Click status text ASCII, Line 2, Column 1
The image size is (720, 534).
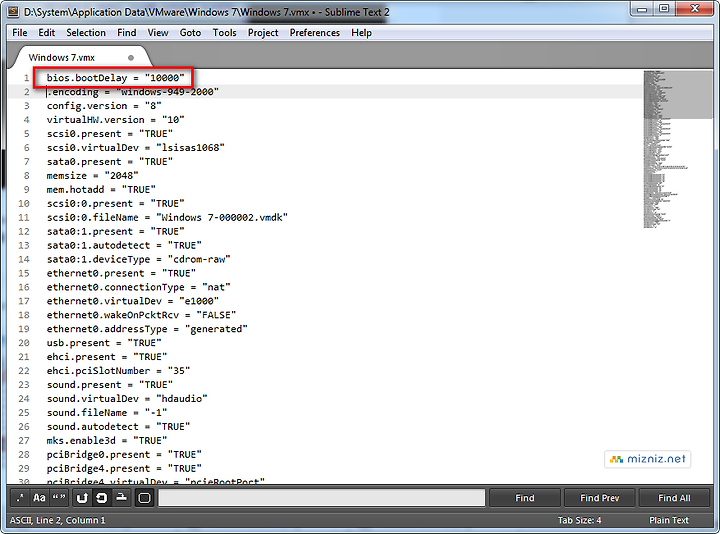(57, 520)
